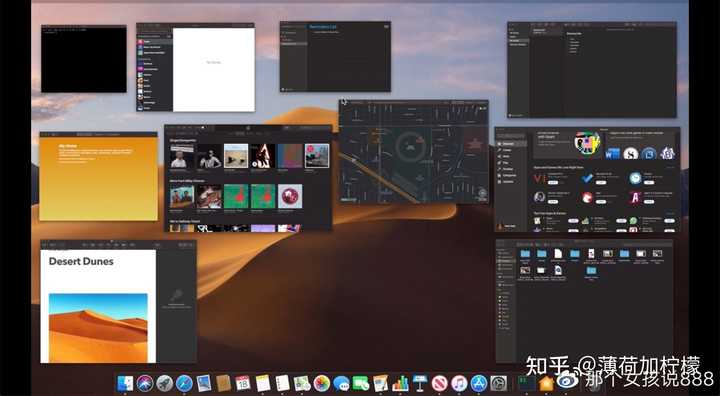Viewport: 720px width, 396px height.
Task: Open Finder from the Dock
Action: pos(125,383)
